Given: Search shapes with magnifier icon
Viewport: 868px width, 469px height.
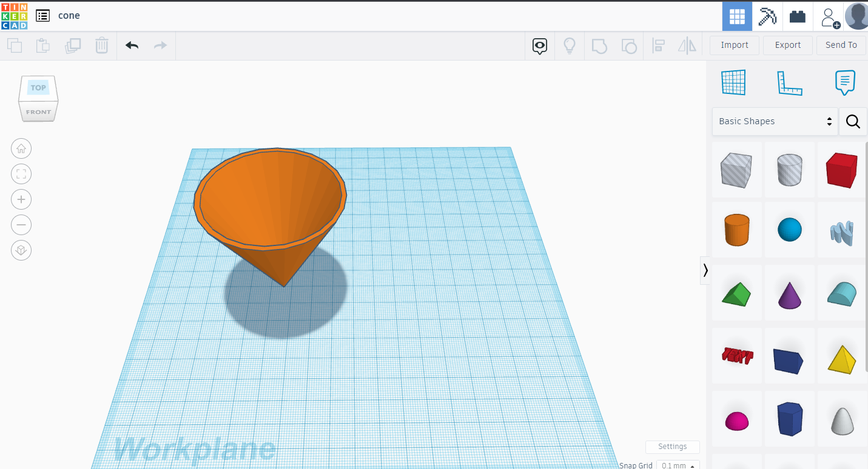Looking at the screenshot, I should coord(853,122).
